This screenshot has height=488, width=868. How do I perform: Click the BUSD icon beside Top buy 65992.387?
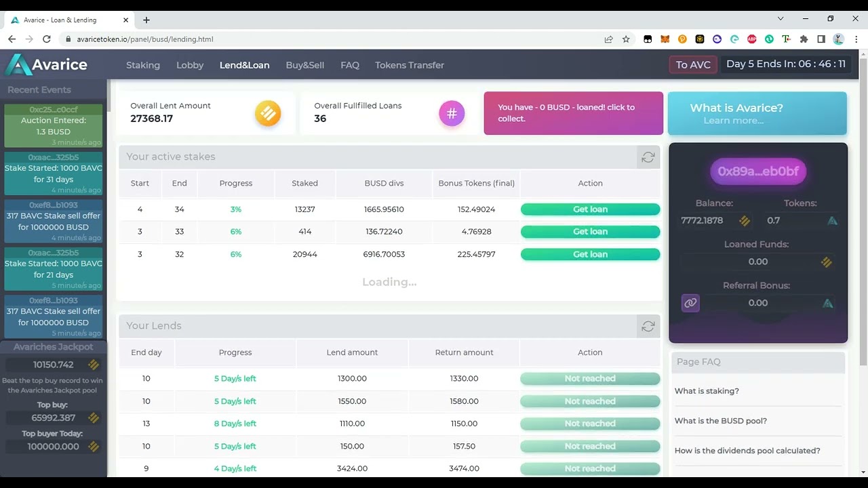94,418
